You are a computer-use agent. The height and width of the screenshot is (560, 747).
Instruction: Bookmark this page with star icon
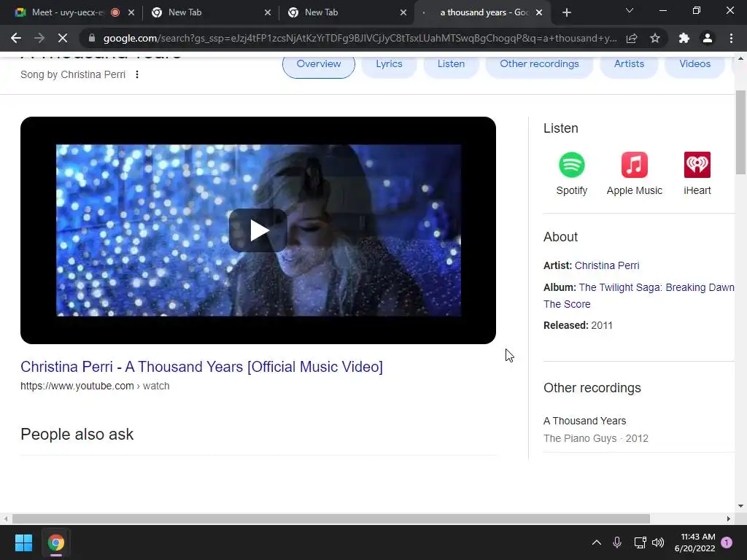[x=655, y=38]
